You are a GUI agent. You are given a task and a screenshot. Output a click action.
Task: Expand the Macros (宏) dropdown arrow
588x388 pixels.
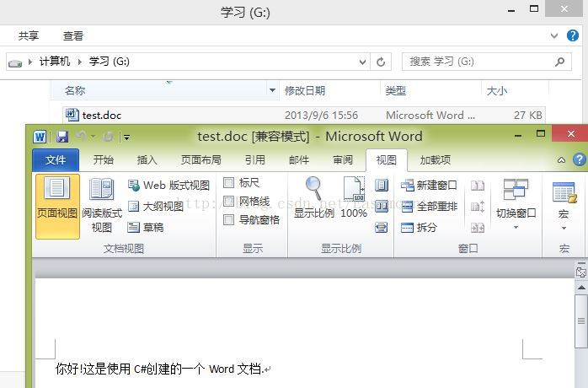click(564, 229)
